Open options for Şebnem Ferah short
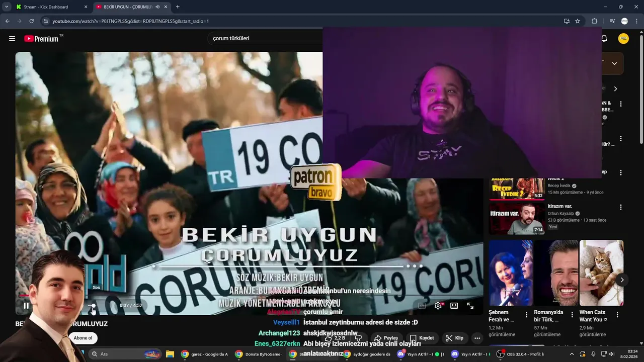The width and height of the screenshot is (644, 362). tap(527, 315)
